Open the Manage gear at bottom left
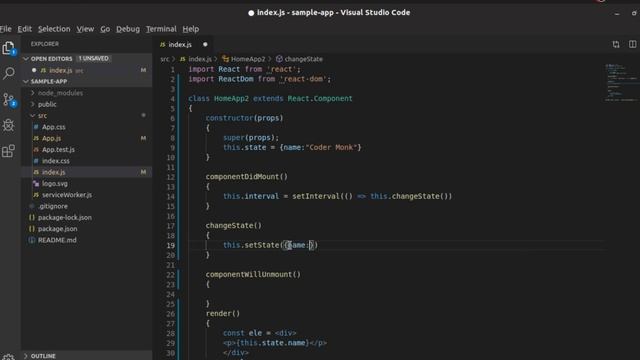The height and width of the screenshot is (360, 640). (x=9, y=357)
